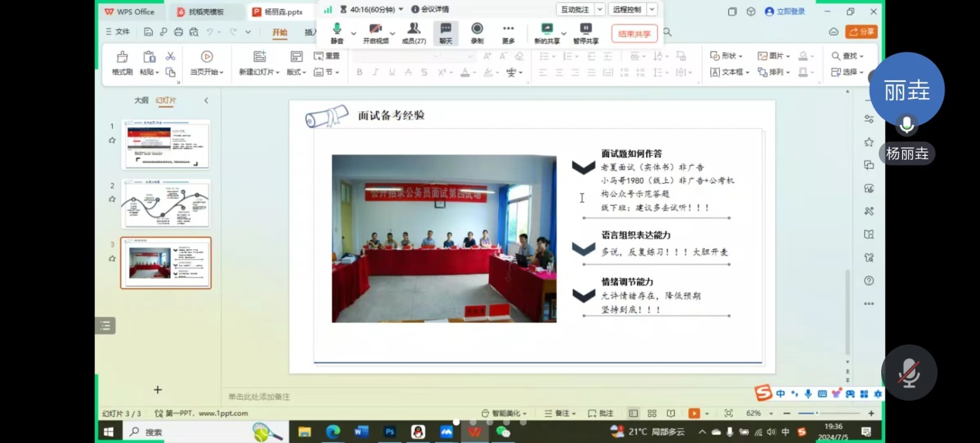980x443 pixels.
Task: Click the orange 分享 share button
Action: click(861, 32)
